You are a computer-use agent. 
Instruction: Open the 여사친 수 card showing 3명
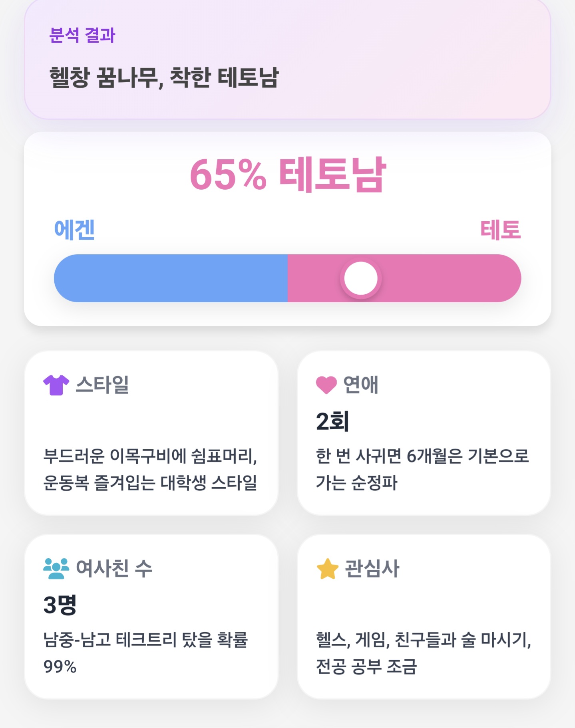[x=151, y=617]
